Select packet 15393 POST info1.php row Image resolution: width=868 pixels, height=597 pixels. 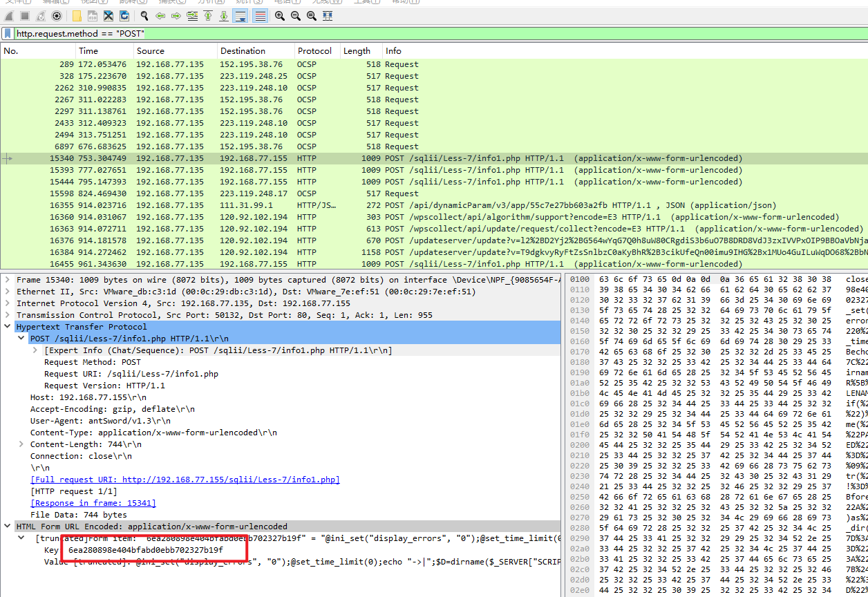point(434,170)
